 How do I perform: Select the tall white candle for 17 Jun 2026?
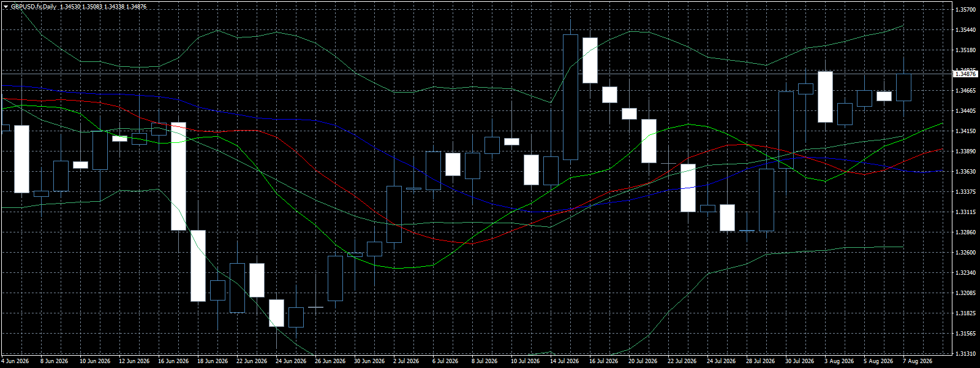coord(178,177)
